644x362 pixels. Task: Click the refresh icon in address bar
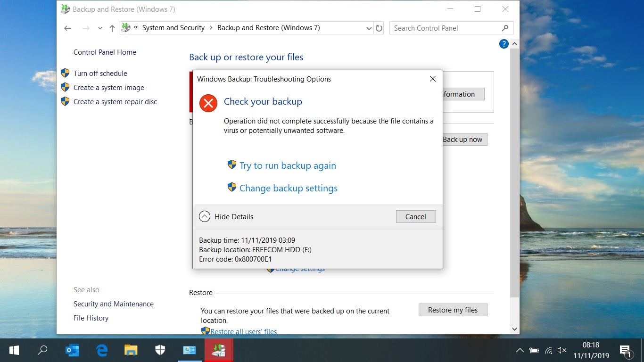click(x=379, y=28)
